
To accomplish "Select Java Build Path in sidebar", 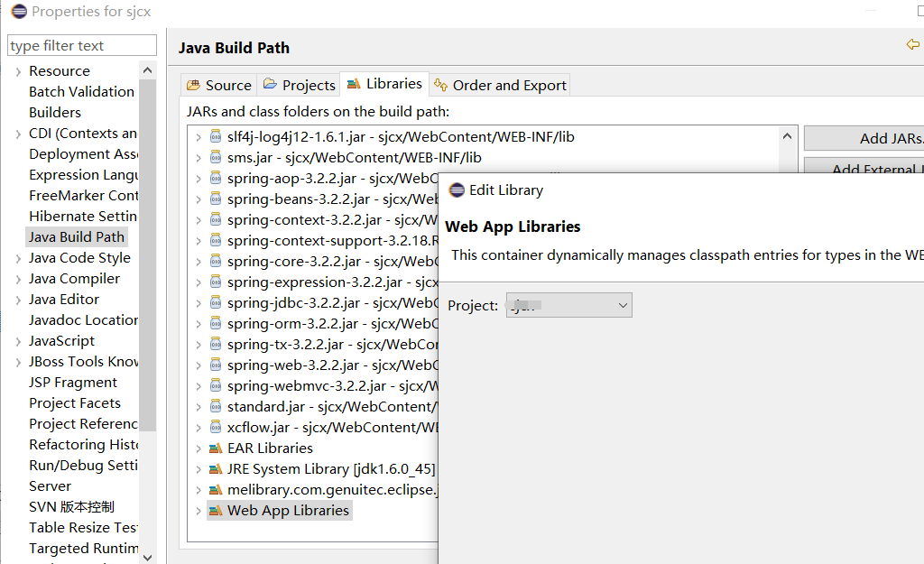I will coord(77,237).
